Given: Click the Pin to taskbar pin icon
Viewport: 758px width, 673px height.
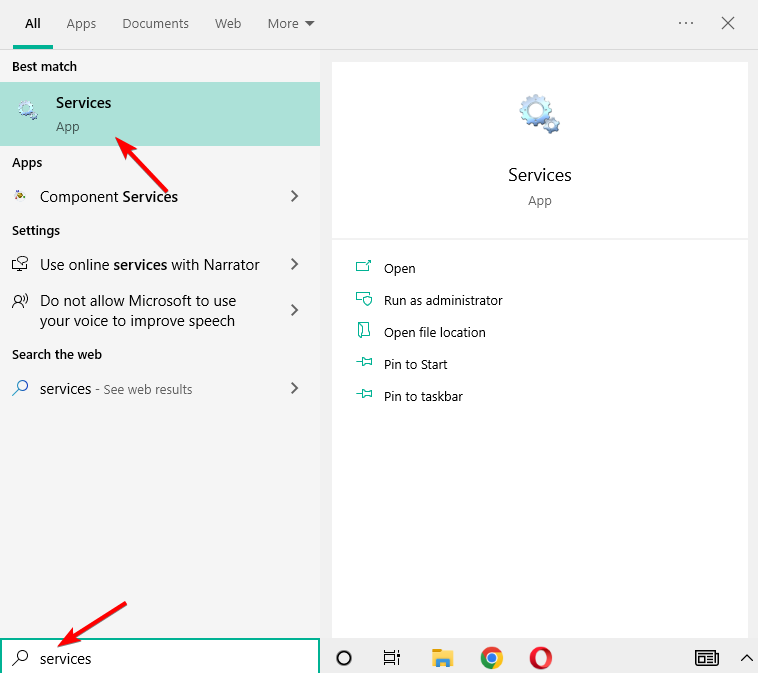Looking at the screenshot, I should click(364, 394).
